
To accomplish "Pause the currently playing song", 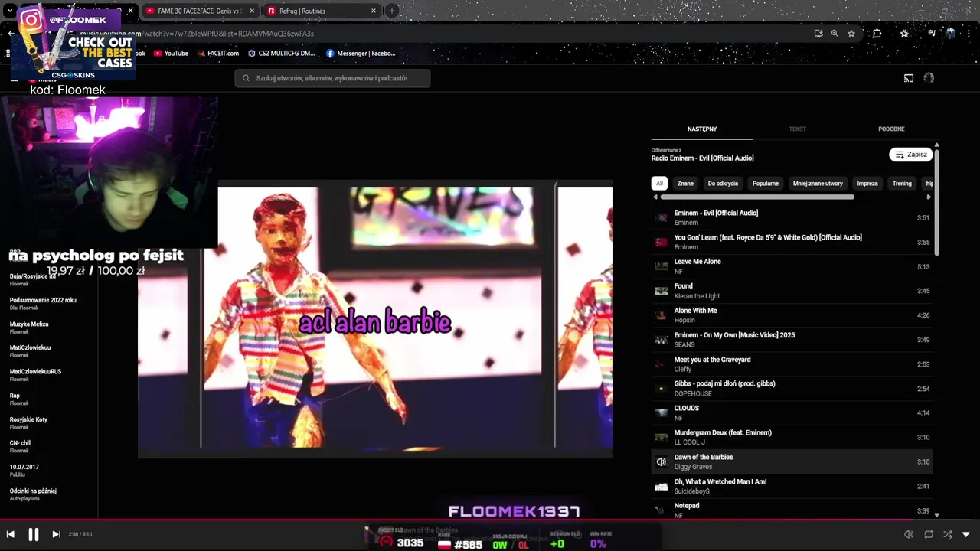I will tap(34, 534).
